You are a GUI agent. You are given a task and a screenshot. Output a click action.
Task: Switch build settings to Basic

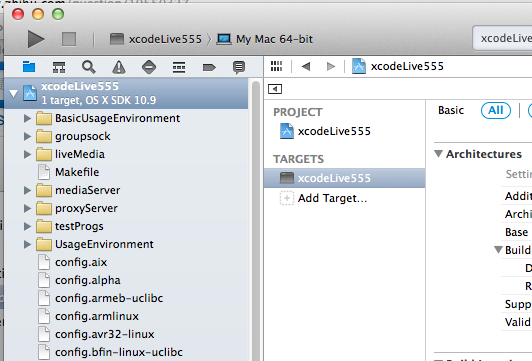click(451, 110)
